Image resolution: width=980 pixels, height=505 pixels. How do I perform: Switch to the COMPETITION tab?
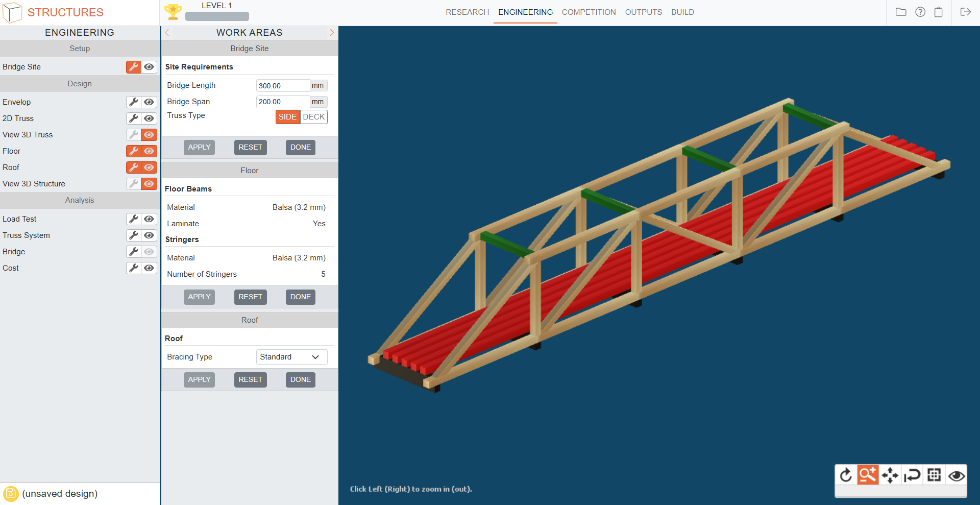pyautogui.click(x=589, y=12)
